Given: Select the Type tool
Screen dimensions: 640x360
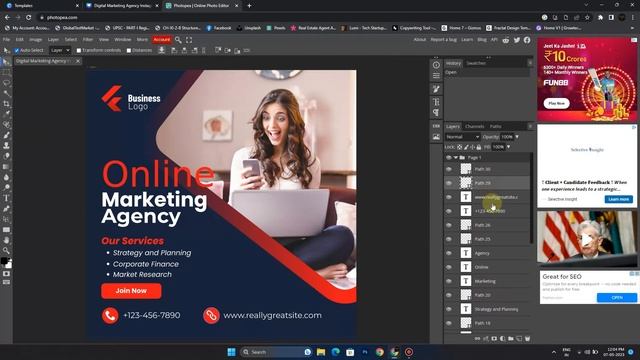Looking at the screenshot, I should tap(6, 198).
